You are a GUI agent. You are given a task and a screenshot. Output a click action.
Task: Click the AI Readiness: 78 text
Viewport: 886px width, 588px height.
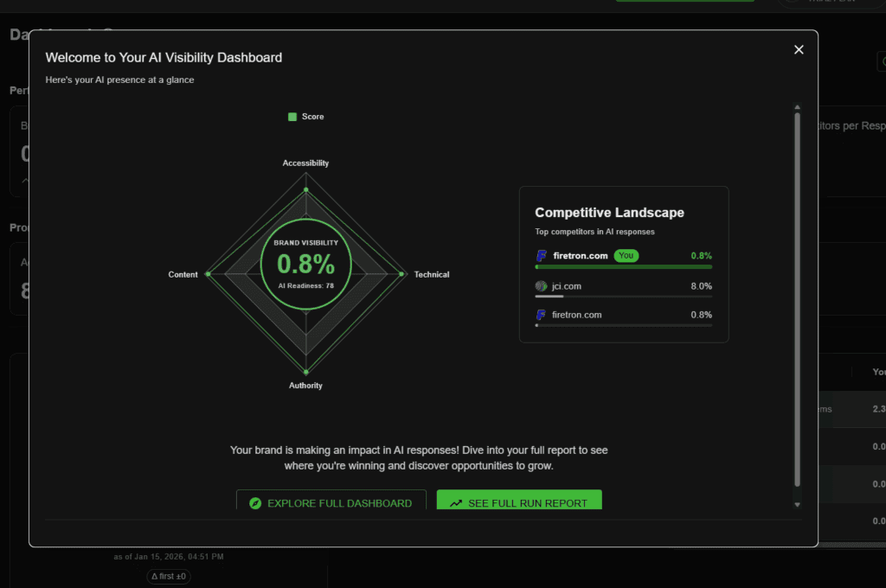(305, 286)
